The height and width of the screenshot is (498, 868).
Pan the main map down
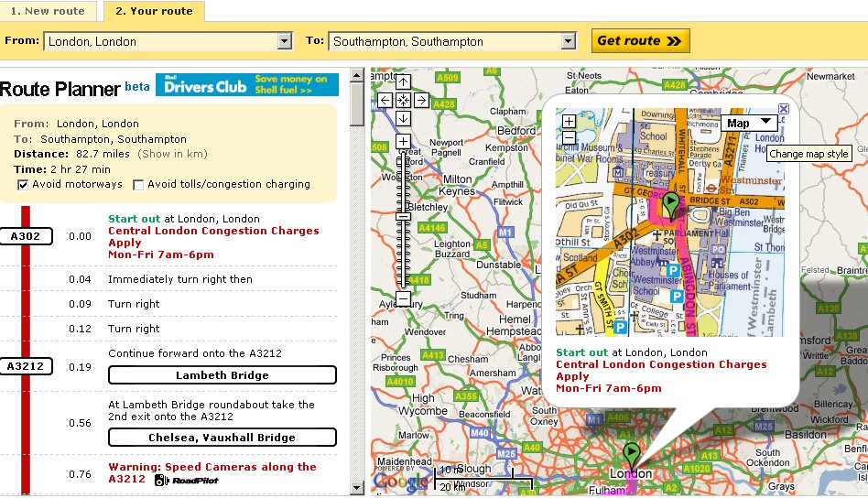[x=403, y=118]
